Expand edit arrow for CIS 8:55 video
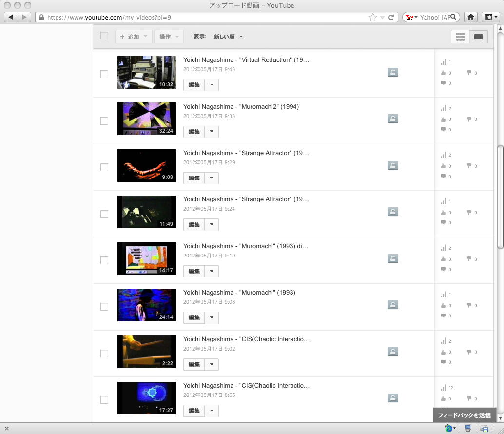The width and height of the screenshot is (504, 434). [212, 411]
